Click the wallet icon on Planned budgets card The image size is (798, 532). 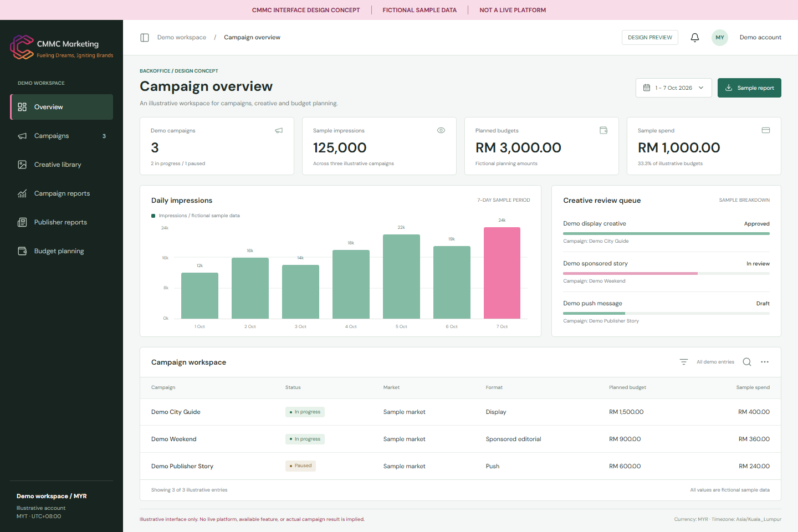coord(603,130)
